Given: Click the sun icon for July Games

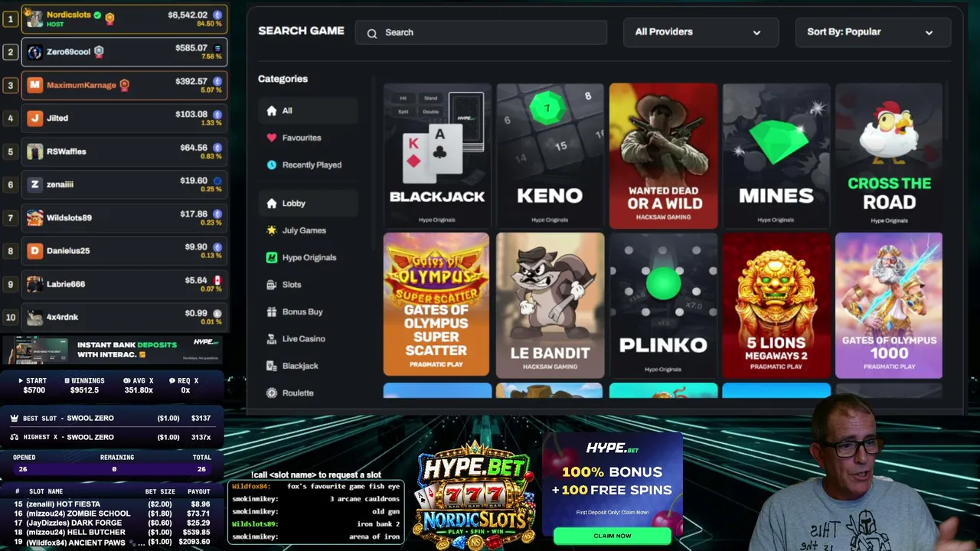Looking at the screenshot, I should [x=272, y=230].
